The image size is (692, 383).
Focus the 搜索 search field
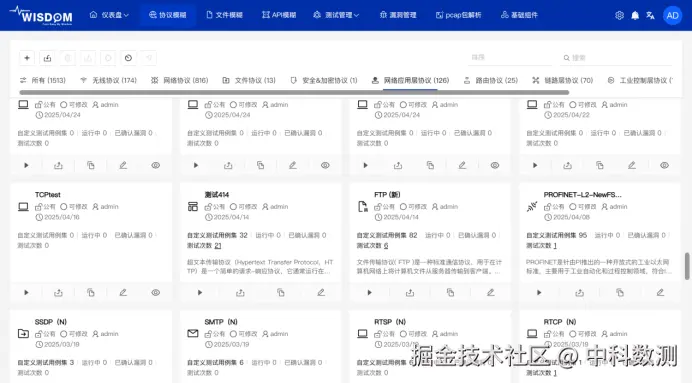(617, 57)
